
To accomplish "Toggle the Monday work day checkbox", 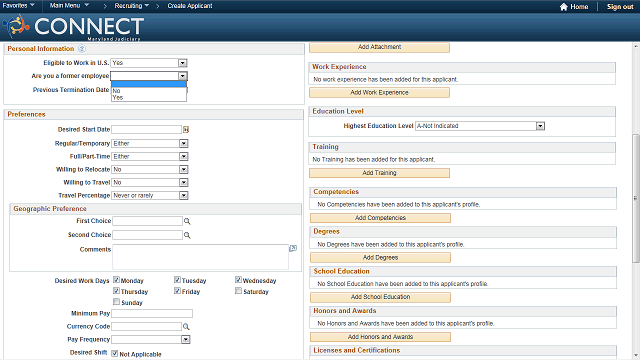I will (116, 280).
